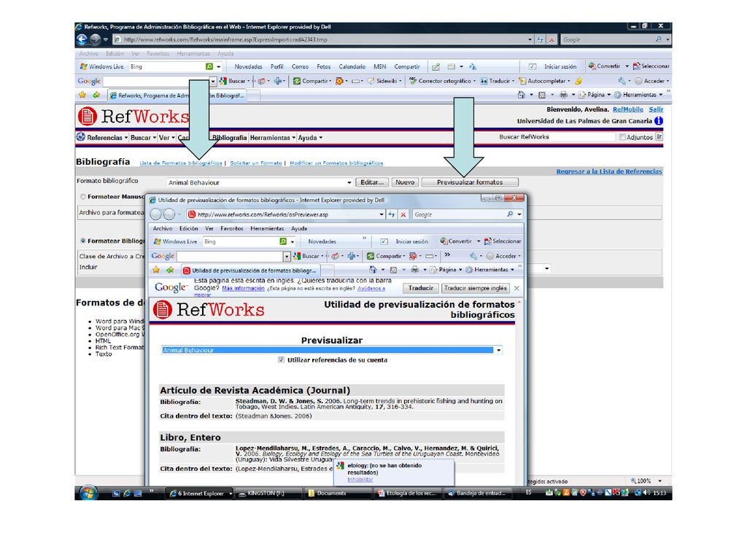Click the refresh icon in the preview popup
Image resolution: width=747 pixels, height=560 pixels.
click(392, 214)
